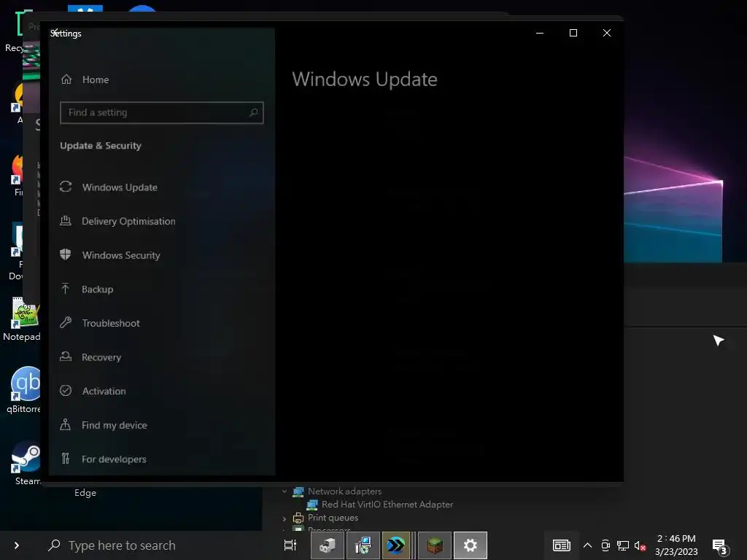Click the Find my device person icon
The height and width of the screenshot is (560, 747).
66,425
